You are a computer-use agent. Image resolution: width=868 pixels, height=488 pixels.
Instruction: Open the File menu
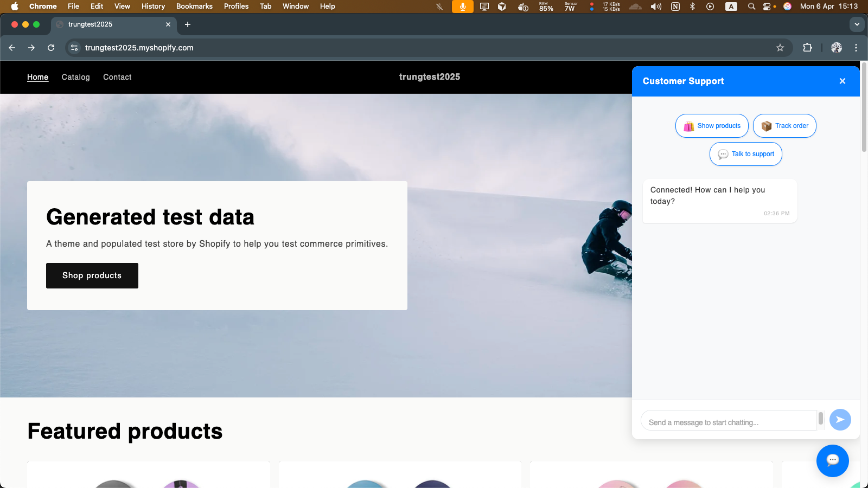tap(74, 7)
